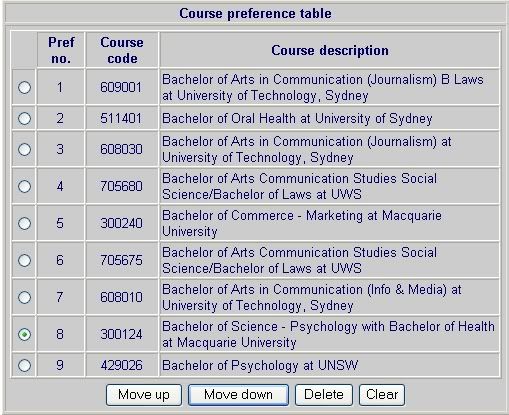Clear the course preference table
This screenshot has height=415, width=509.
click(x=382, y=395)
